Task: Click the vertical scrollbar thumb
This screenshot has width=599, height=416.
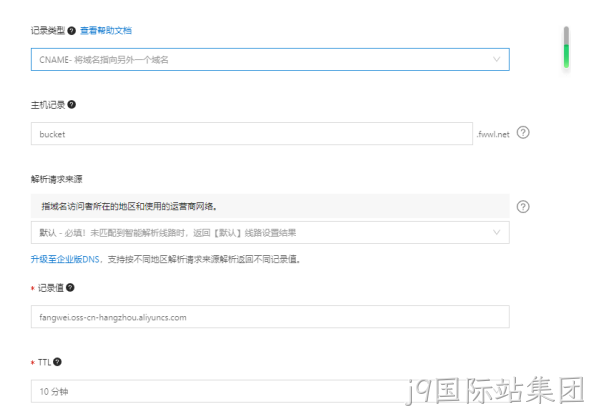Action: click(566, 47)
